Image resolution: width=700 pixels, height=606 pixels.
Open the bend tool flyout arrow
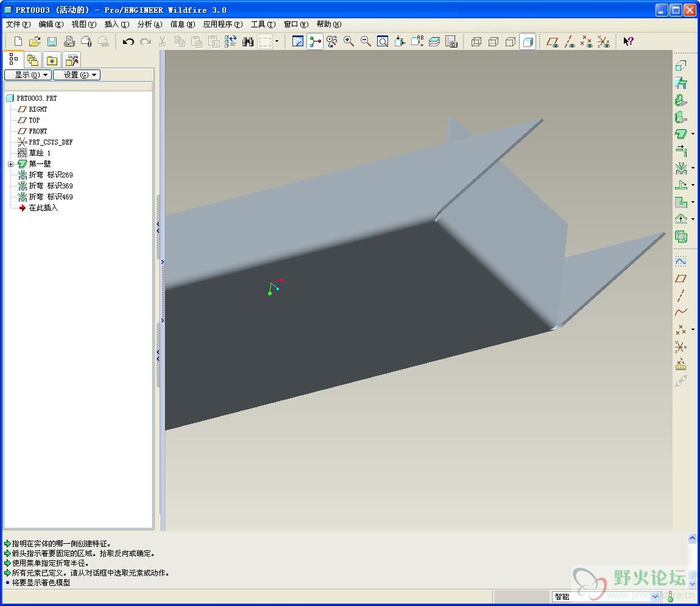[693, 168]
